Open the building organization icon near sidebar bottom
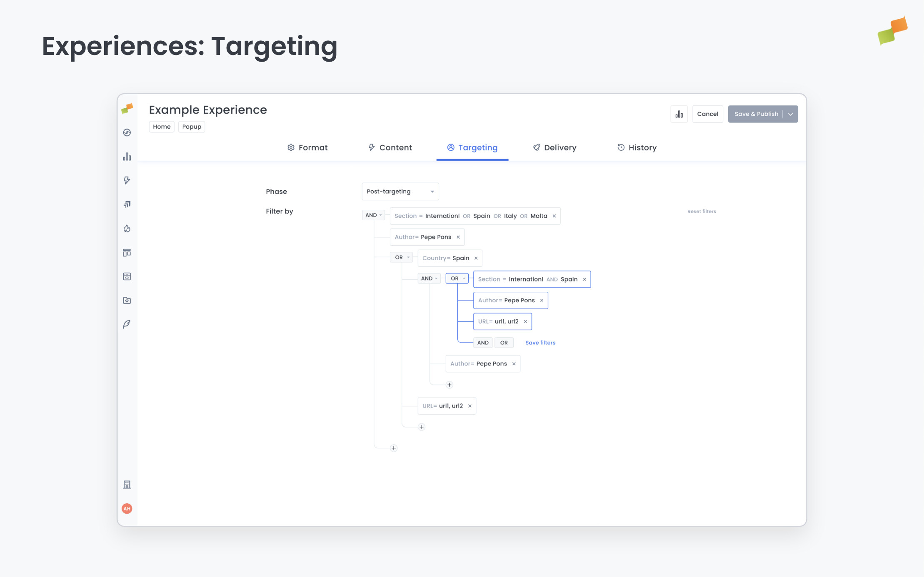Screen dimensions: 924x577 (127, 484)
